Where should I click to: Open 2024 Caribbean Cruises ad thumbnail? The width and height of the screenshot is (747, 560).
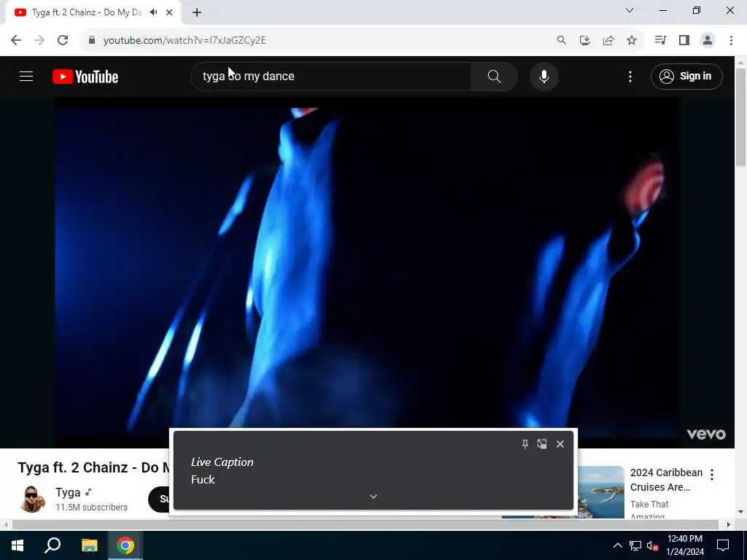(600, 492)
